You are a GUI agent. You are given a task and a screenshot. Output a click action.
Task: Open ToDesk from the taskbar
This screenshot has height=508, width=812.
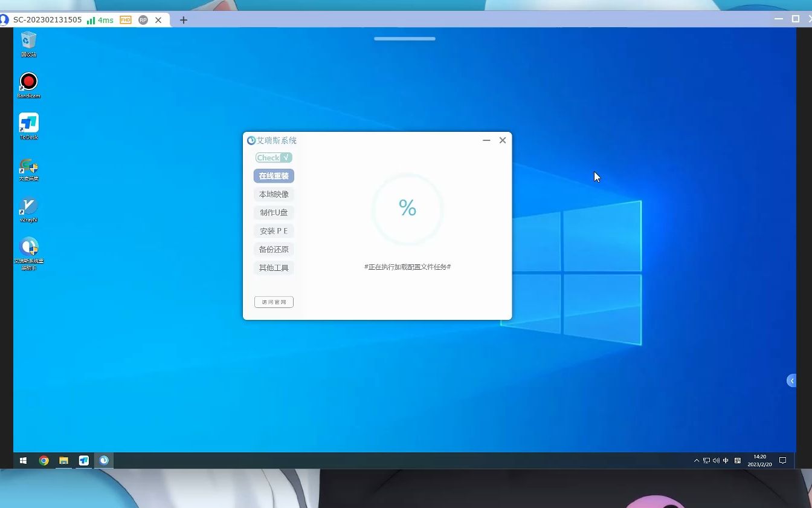pos(84,460)
